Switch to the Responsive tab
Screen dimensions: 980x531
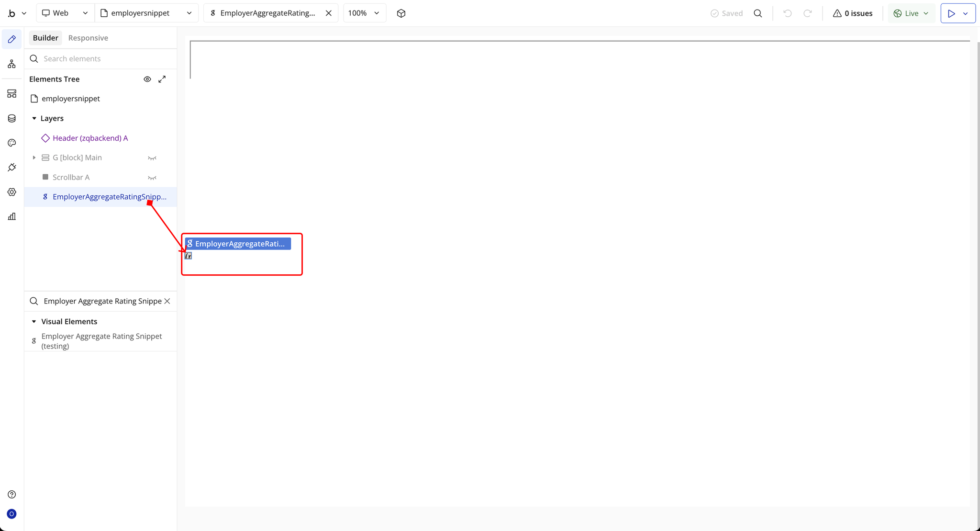(x=88, y=38)
